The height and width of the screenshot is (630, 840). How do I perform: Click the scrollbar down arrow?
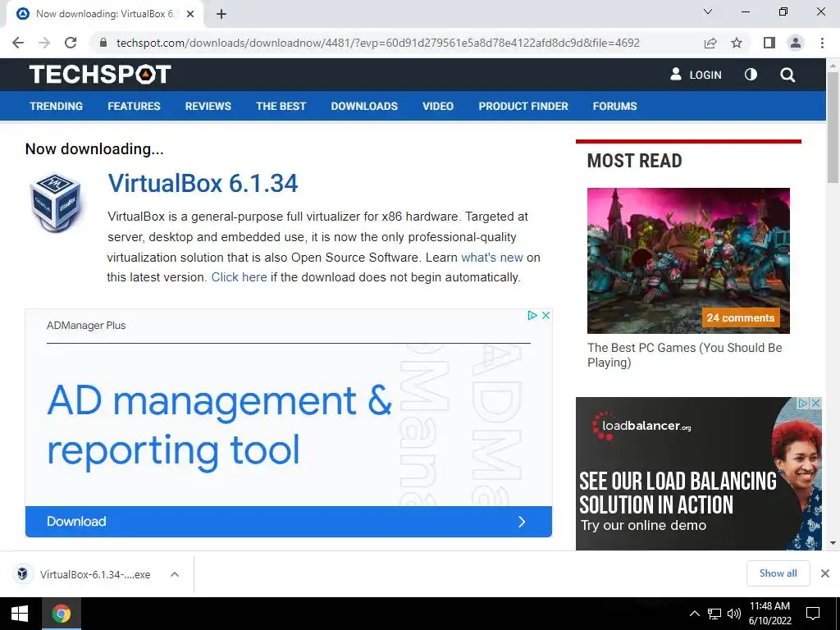(833, 543)
